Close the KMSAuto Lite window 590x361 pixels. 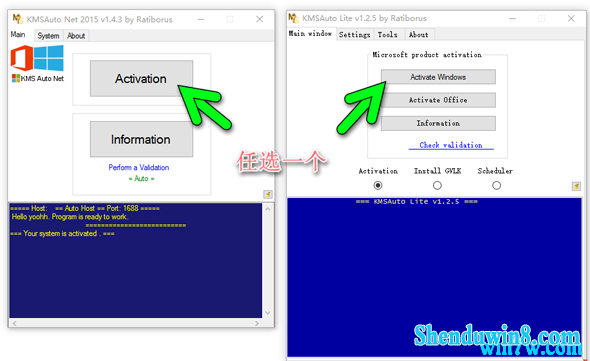(x=571, y=18)
